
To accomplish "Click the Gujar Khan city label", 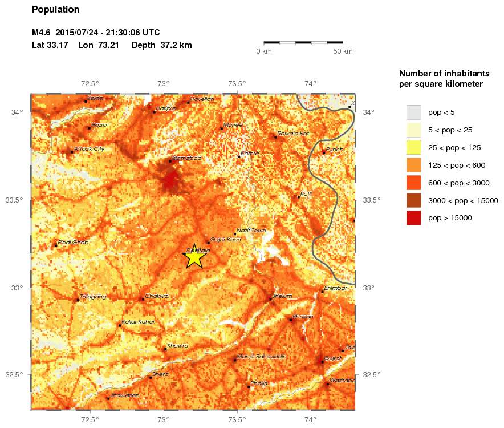I will (226, 240).
